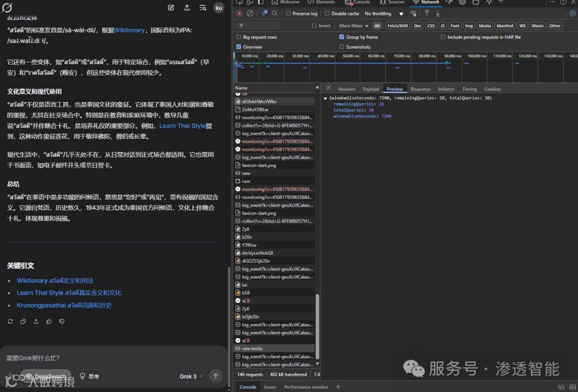
Task: Toggle DeepSearch mode
Action: [46, 376]
